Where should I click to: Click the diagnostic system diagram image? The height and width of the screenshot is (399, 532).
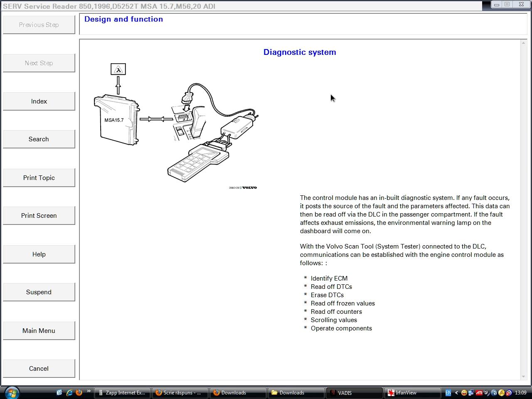(x=176, y=126)
